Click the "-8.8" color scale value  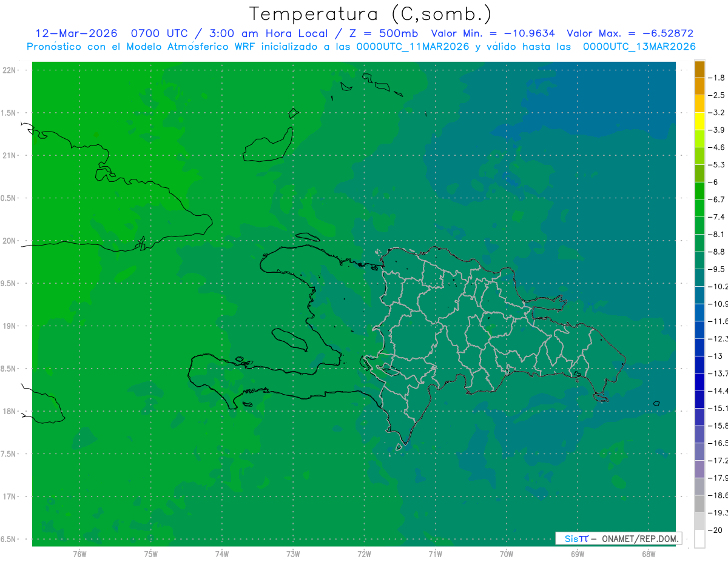coord(718,252)
